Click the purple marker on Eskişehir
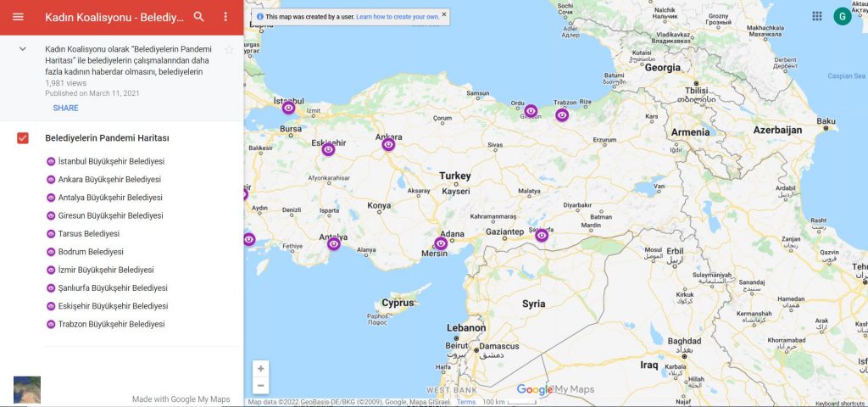The width and height of the screenshot is (868, 407). pos(328,149)
